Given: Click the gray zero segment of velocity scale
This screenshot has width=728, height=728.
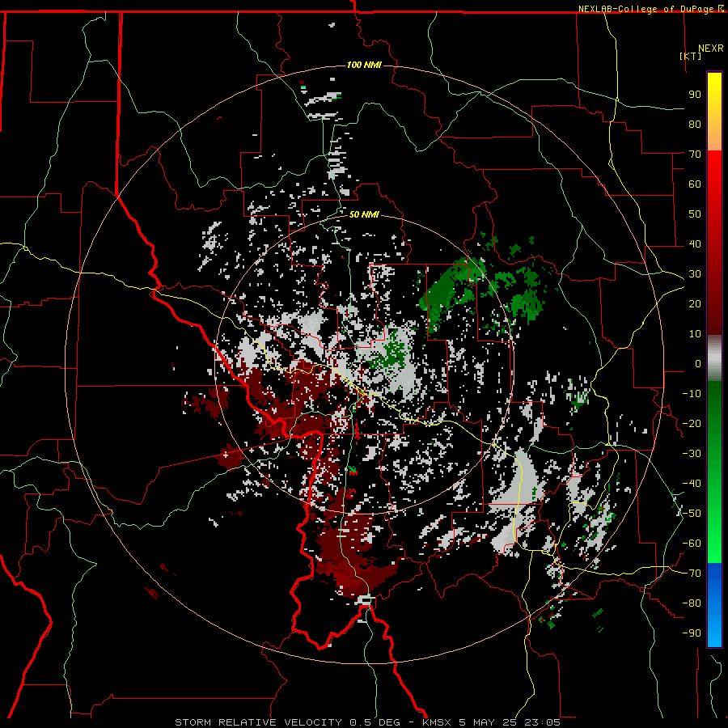Looking at the screenshot, I should [x=714, y=358].
